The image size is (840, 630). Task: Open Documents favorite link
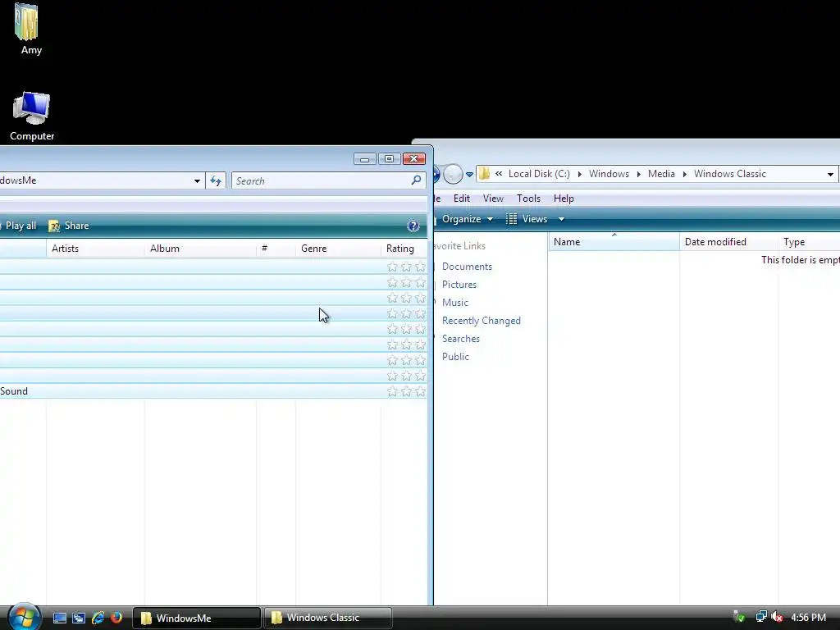click(467, 267)
